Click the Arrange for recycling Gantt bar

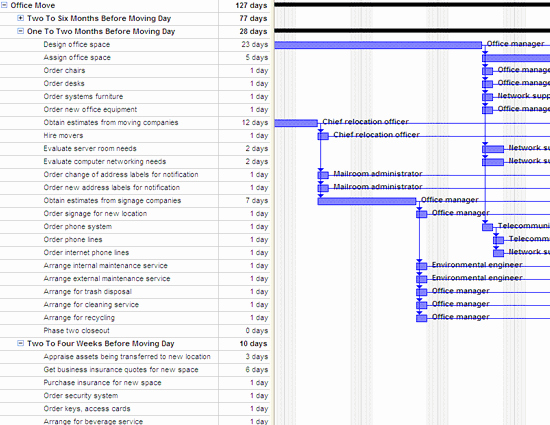[422, 318]
